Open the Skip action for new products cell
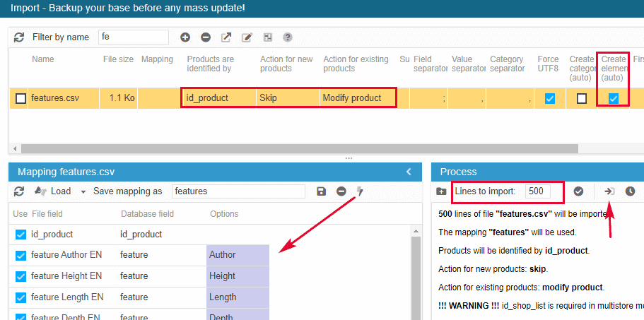Screen dimensions: 644x320 (x=287, y=98)
